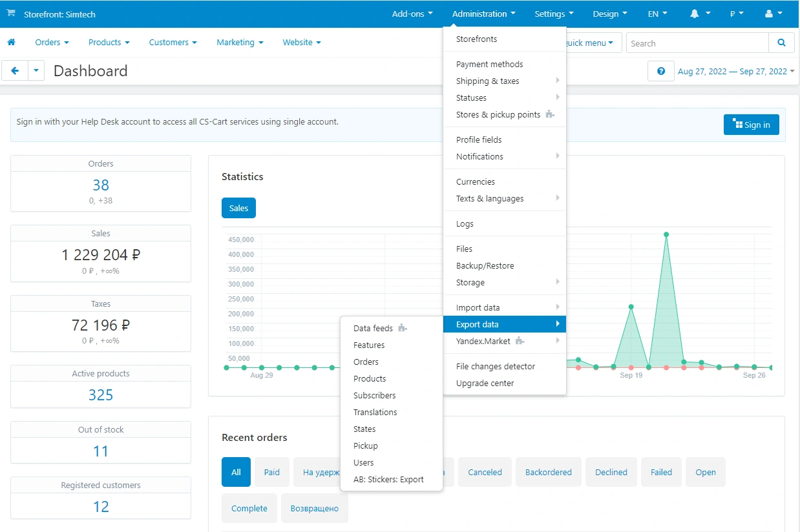
Task: Open the EN language dropdown
Action: click(x=658, y=14)
